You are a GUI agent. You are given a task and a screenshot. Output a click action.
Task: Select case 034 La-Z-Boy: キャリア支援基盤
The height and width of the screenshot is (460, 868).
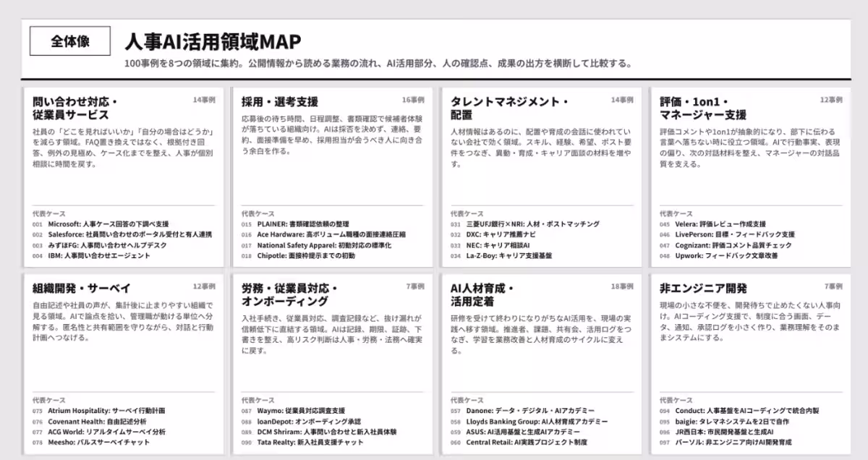[501, 255]
